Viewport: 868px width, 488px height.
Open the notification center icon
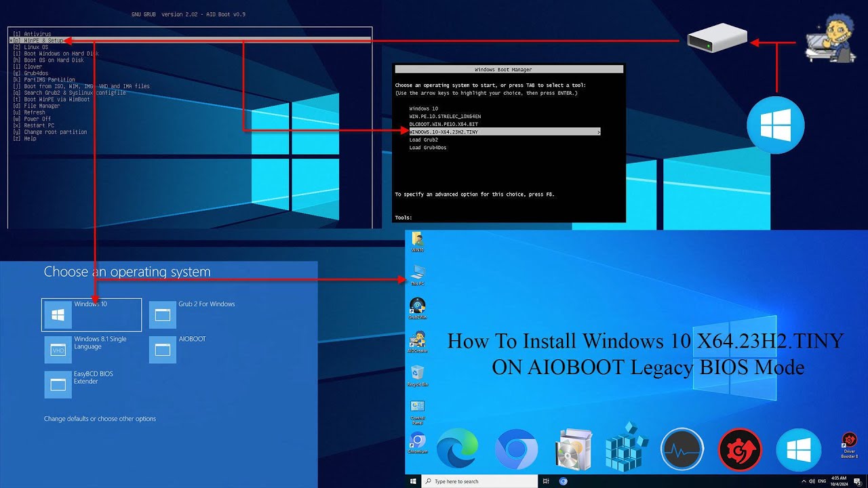(x=859, y=481)
